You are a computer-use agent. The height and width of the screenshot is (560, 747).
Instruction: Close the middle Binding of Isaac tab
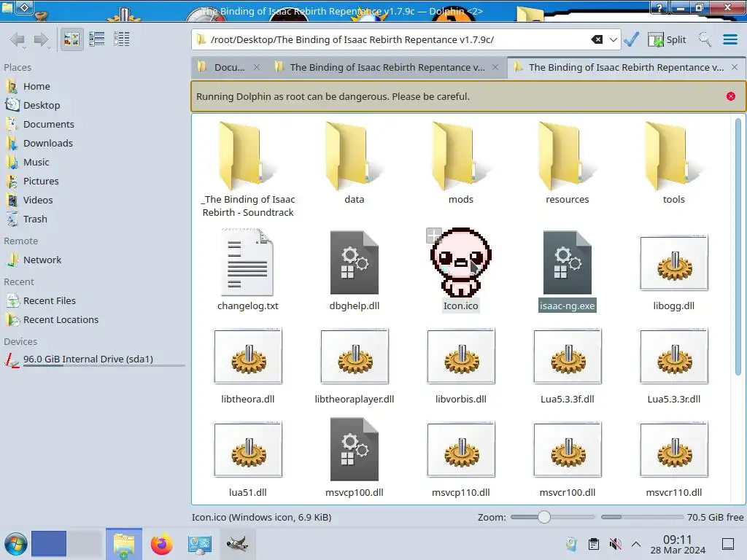pos(495,67)
